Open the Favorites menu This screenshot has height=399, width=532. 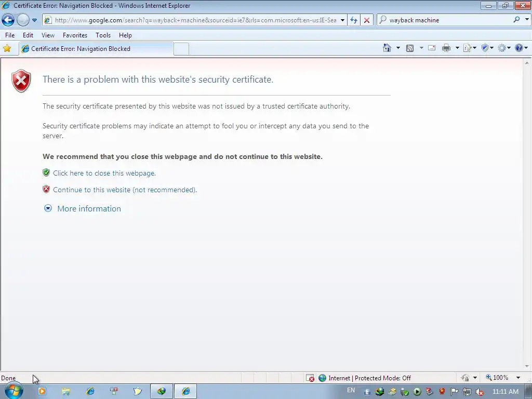coord(75,35)
